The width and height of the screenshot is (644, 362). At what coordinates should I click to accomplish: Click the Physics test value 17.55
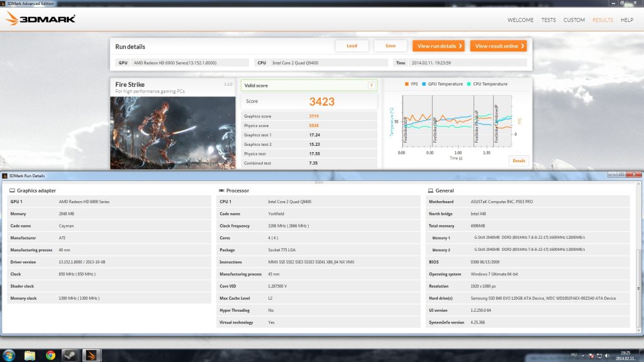pos(314,154)
